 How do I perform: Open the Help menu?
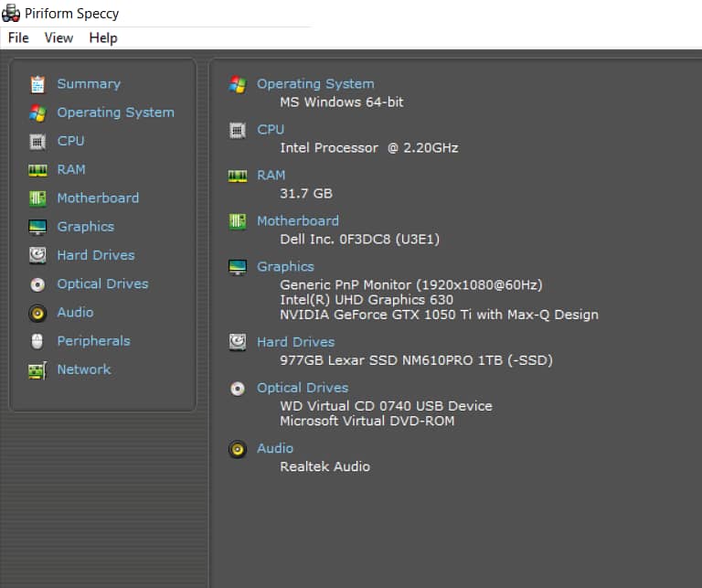pyautogui.click(x=103, y=37)
